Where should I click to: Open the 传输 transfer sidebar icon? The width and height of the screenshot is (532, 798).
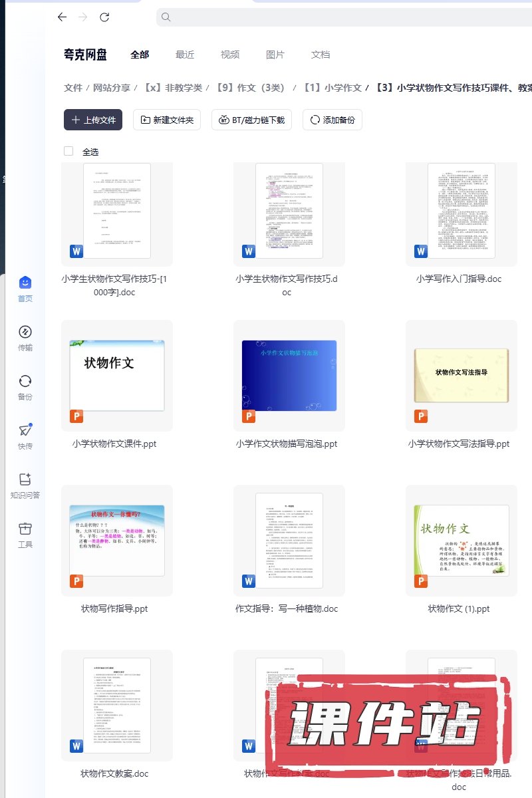point(25,332)
